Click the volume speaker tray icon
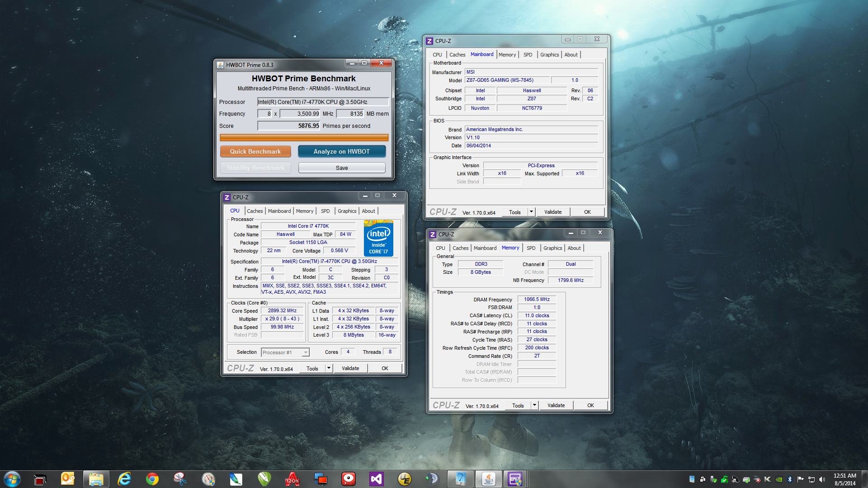The width and height of the screenshot is (868, 488). coord(822,479)
